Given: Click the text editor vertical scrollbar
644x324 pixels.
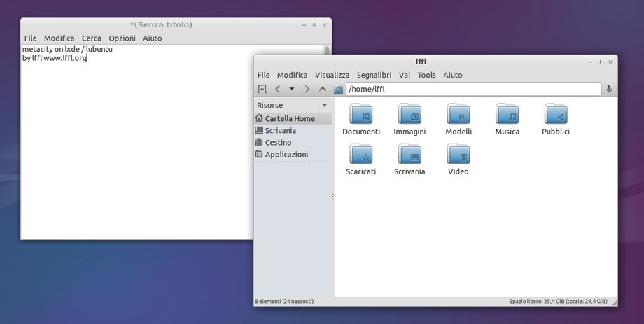Looking at the screenshot, I should [x=328, y=50].
